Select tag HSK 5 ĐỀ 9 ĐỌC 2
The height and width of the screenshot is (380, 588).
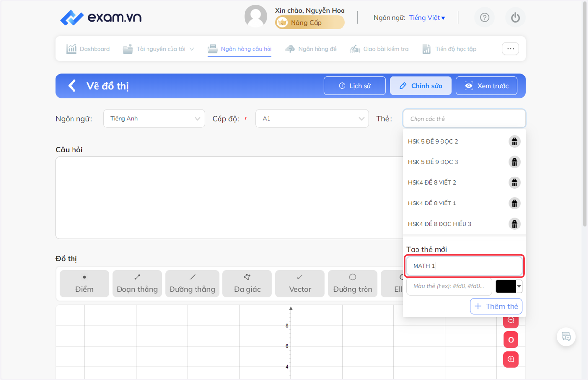tap(433, 142)
